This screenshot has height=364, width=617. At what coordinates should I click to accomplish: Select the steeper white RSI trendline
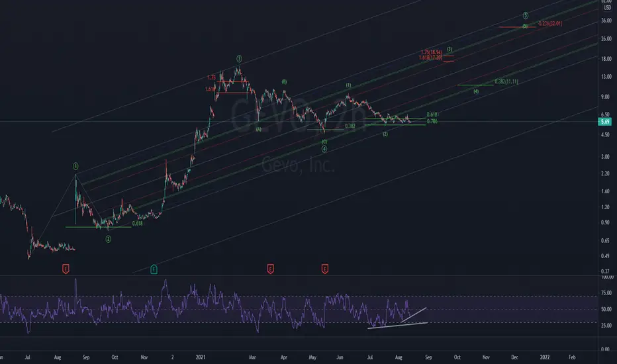414,315
